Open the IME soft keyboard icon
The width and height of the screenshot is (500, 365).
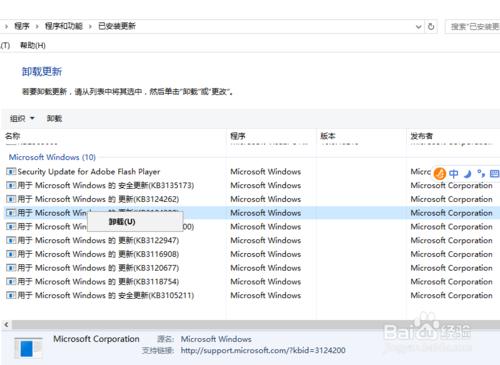point(494,173)
